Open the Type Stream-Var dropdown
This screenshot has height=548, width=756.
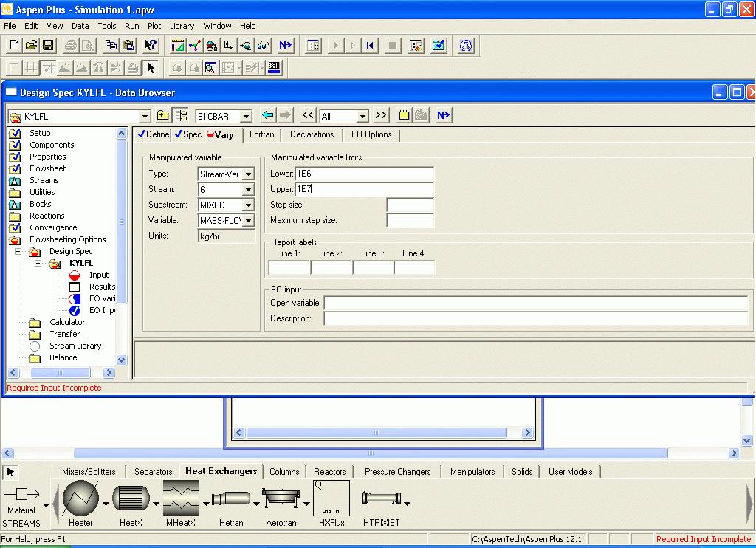[248, 174]
